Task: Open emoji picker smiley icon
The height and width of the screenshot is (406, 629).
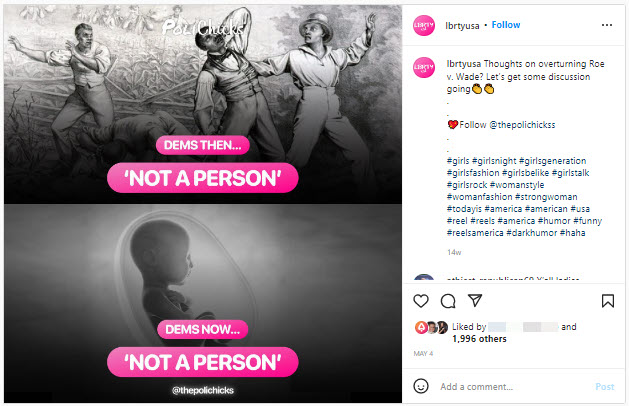Action: coord(421,386)
